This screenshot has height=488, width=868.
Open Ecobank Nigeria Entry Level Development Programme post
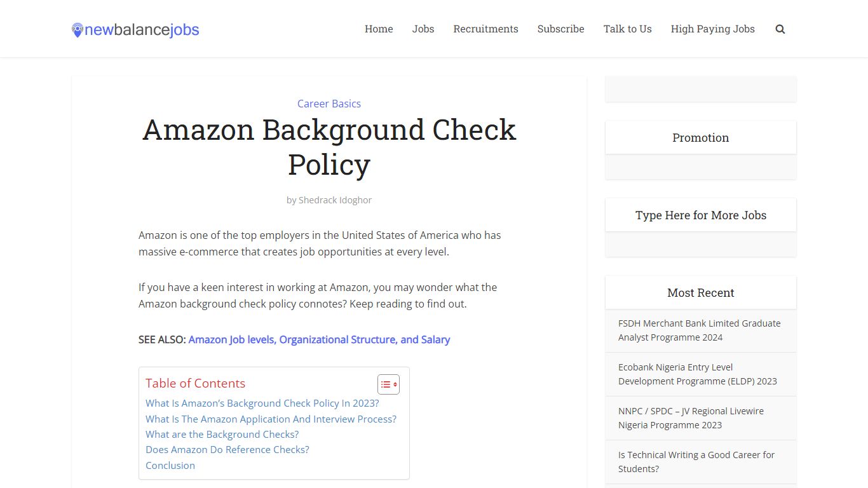click(x=697, y=374)
